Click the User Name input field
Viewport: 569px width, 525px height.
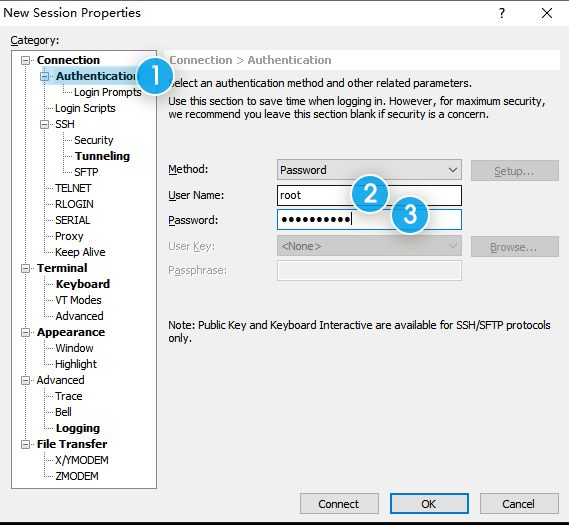pos(369,195)
